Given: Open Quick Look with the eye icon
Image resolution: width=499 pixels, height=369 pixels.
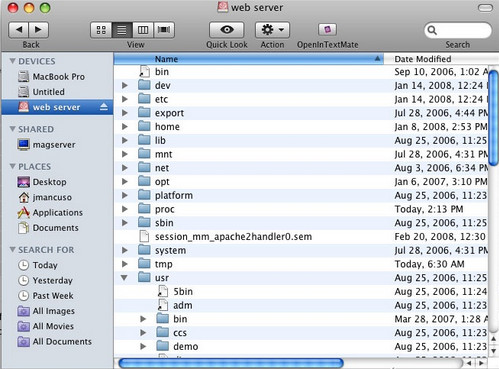Looking at the screenshot, I should click(227, 30).
